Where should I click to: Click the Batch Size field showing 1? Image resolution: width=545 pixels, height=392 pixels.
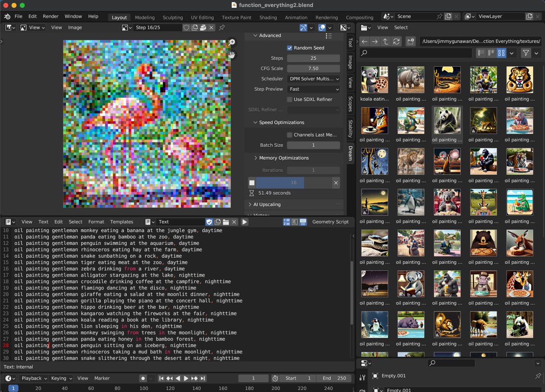click(x=313, y=145)
